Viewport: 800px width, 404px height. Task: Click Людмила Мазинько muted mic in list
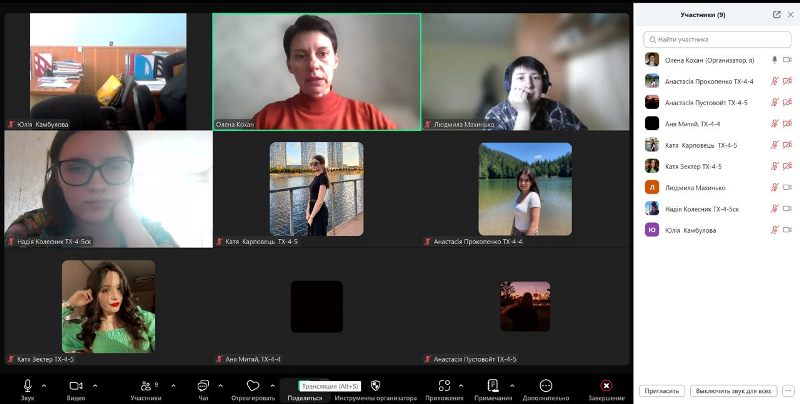click(x=774, y=188)
